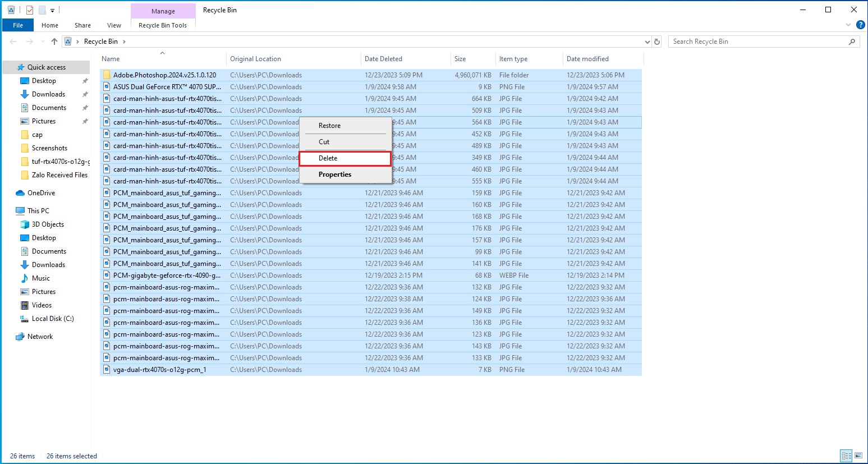Open Customize Quick Access Toolbar dropdown
The image size is (868, 464).
52,10
